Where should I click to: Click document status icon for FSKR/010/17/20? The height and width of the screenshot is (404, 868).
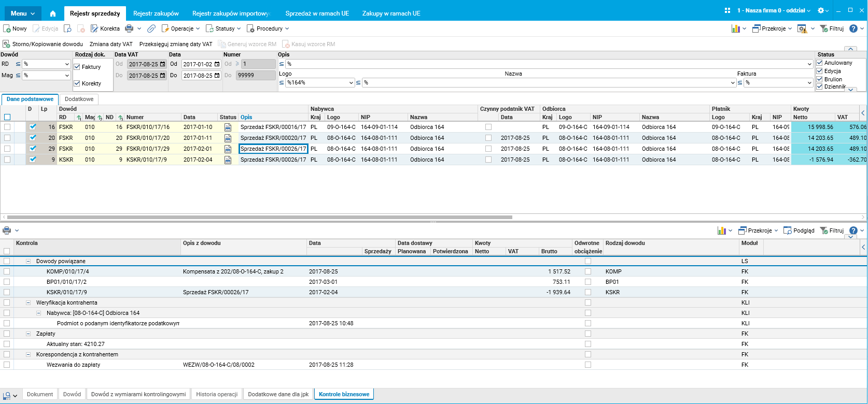click(228, 138)
